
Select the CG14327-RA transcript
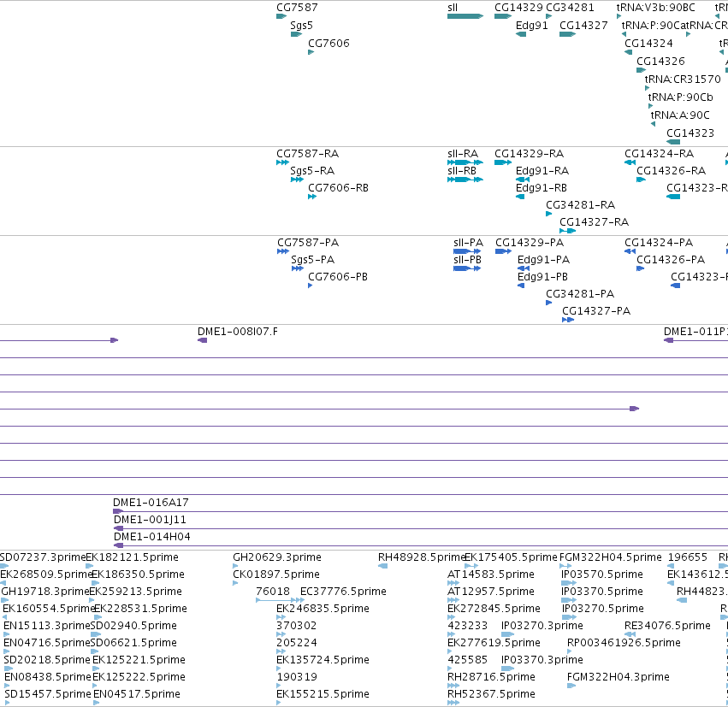[568, 231]
